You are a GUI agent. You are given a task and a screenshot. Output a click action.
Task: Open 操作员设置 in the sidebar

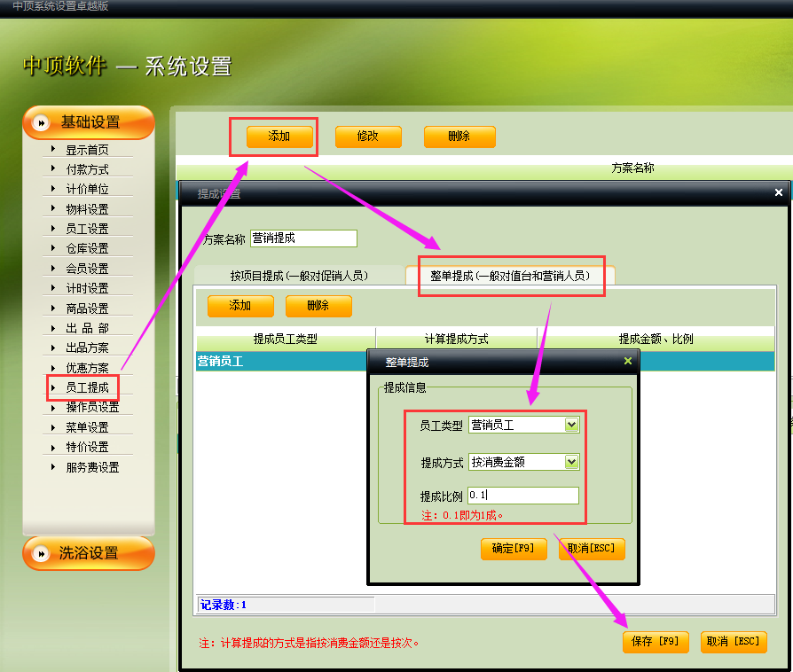click(x=92, y=408)
